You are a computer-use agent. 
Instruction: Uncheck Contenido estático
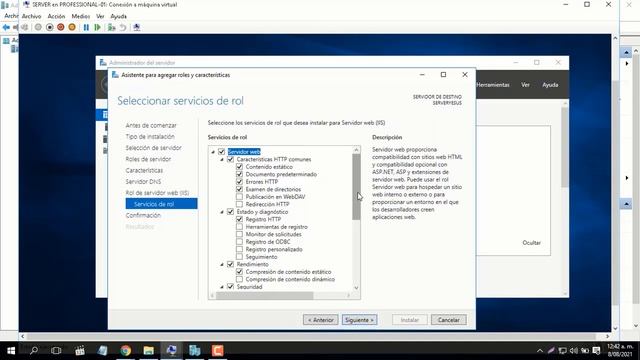(x=240, y=167)
